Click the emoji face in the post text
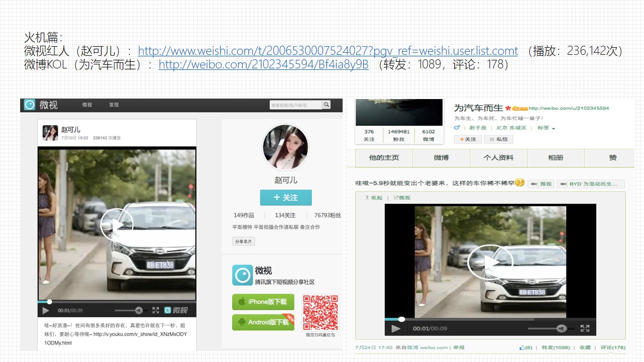This screenshot has width=644, height=362. [520, 183]
